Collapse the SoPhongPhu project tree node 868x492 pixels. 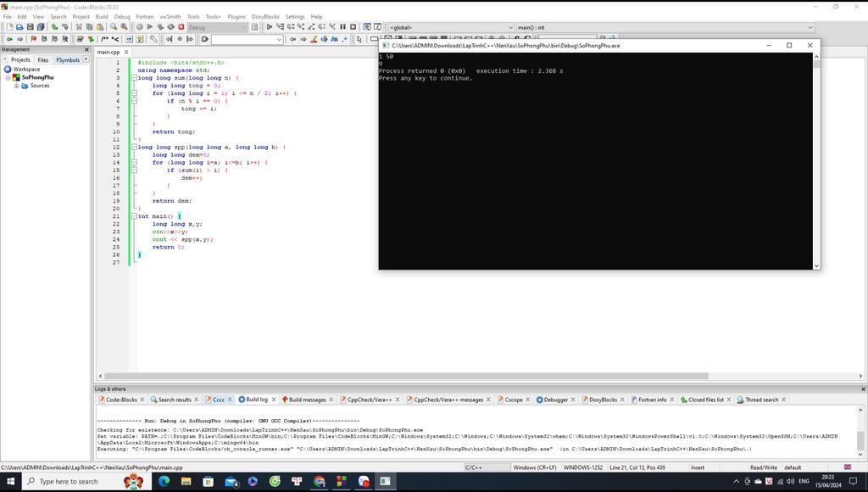coord(8,77)
